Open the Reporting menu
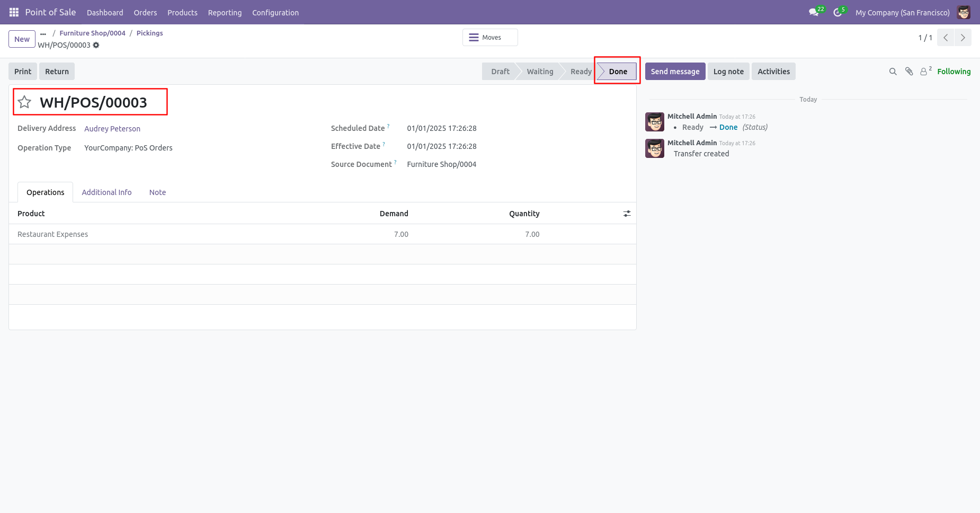 [225, 12]
